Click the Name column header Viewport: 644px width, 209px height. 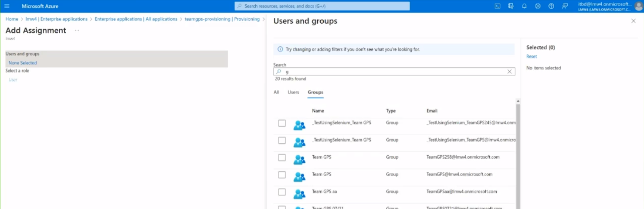[x=318, y=111]
